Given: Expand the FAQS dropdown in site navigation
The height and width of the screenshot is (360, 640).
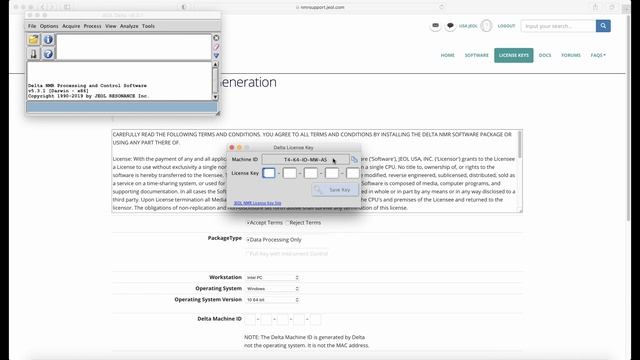Looking at the screenshot, I should [598, 55].
